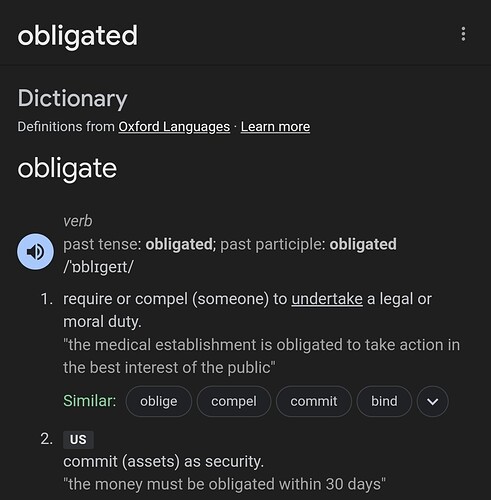
Task: Click the Dictionary section heading
Action: coord(72,98)
